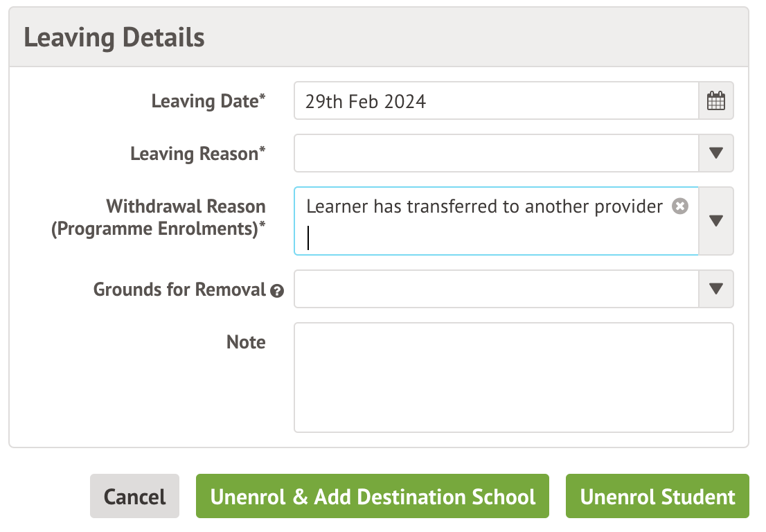
Task: Click the Leaving Date field showing 29th Feb 2024
Action: (x=495, y=101)
